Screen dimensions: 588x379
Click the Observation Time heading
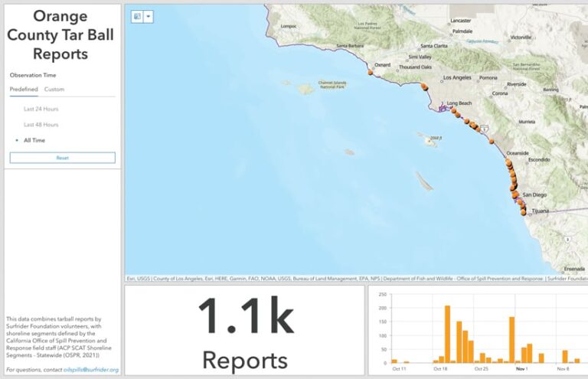tap(33, 75)
